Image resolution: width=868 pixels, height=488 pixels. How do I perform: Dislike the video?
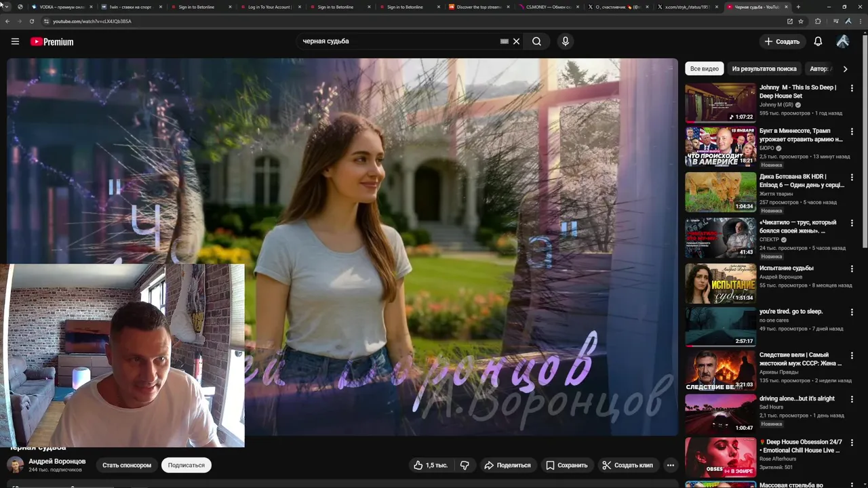tap(465, 465)
